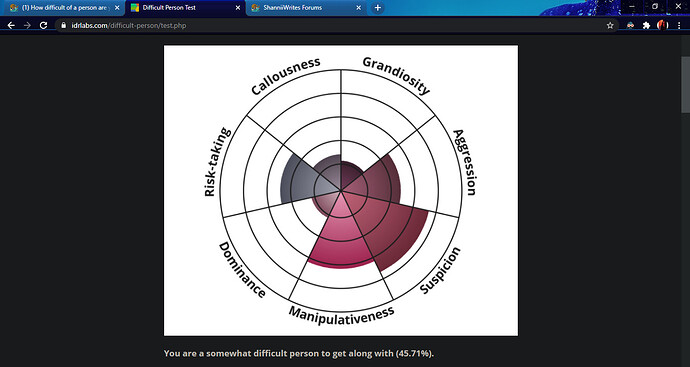Click the incognito-style extension icon
This screenshot has width=690, height=367.
point(630,26)
